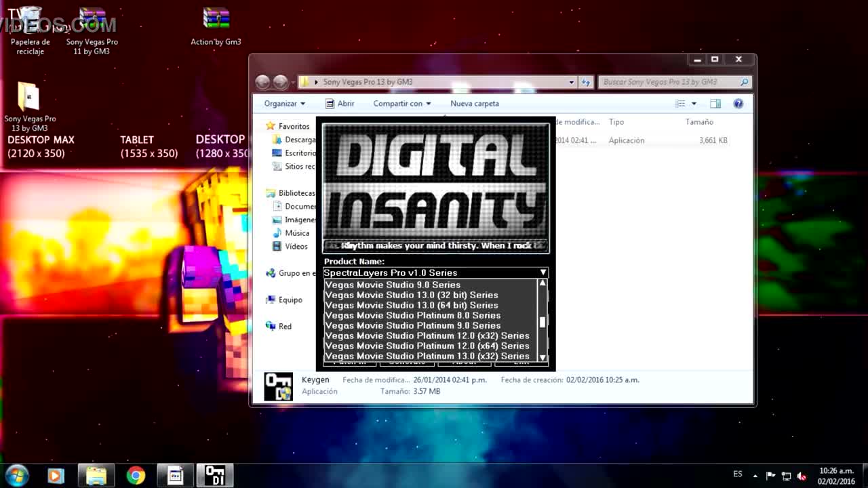Viewport: 868px width, 488px height.
Task: Expand the Product Name combo box arrow
Action: coord(543,272)
